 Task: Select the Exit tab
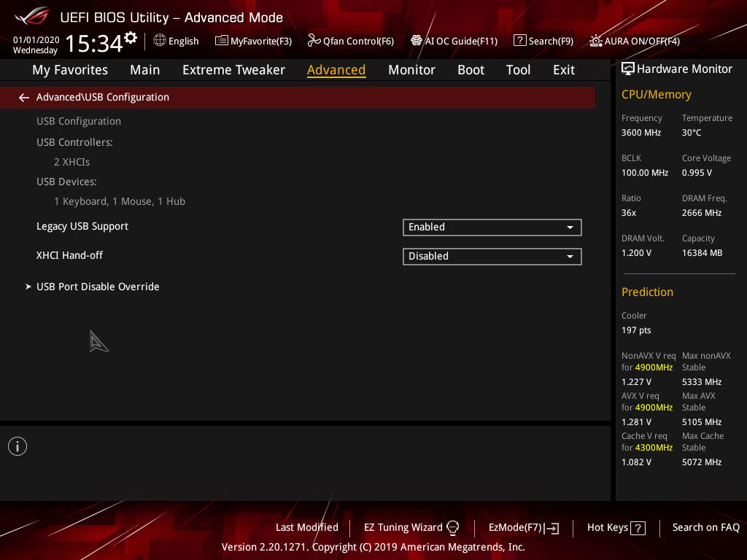pos(564,70)
